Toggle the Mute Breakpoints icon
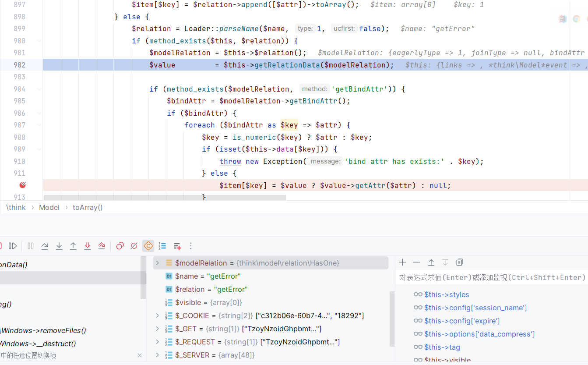This screenshot has height=365, width=588. pos(134,246)
